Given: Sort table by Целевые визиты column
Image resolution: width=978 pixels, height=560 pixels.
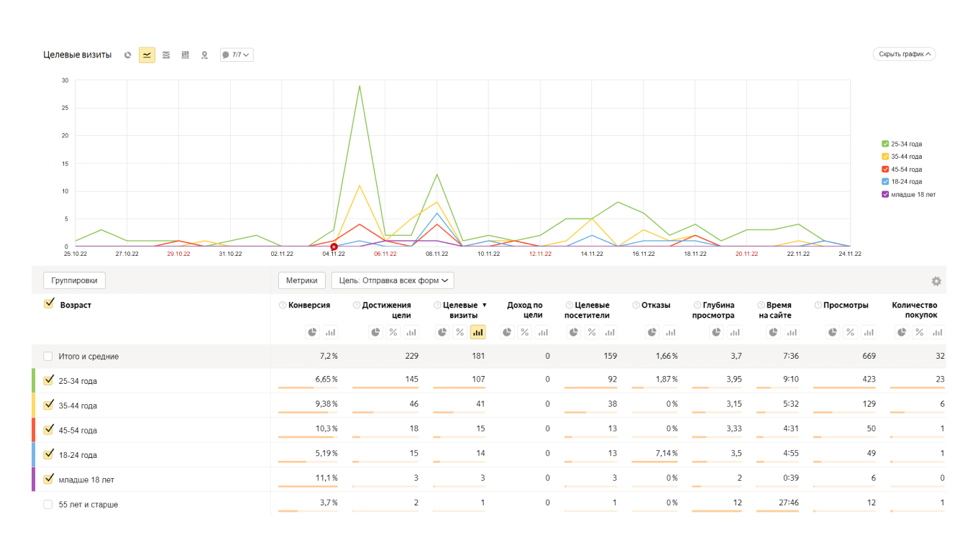Looking at the screenshot, I should pos(460,310).
